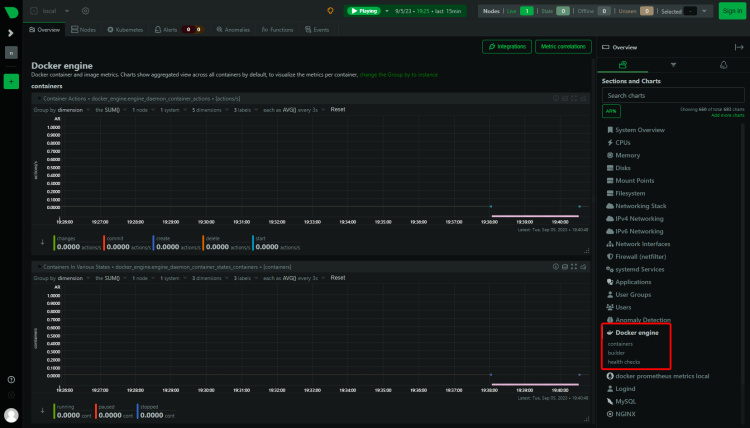750x428 pixels.
Task: Click the Metric correlations button
Action: [x=562, y=47]
